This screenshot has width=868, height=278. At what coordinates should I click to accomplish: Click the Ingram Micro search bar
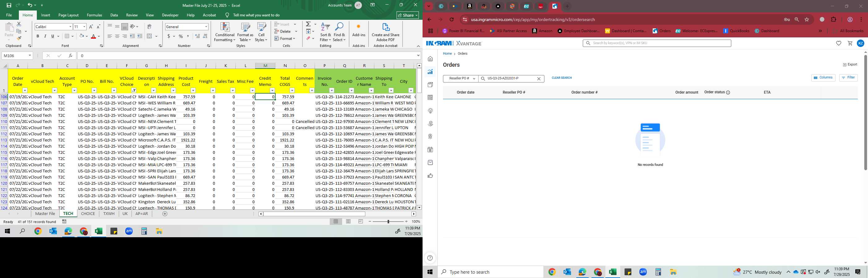[657, 43]
